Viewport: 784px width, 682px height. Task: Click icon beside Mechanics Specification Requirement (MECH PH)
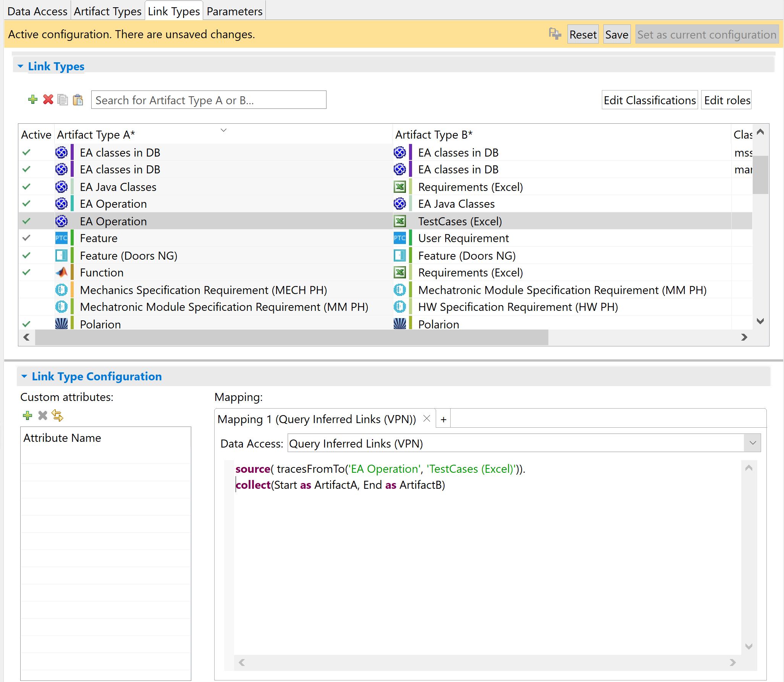(61, 290)
